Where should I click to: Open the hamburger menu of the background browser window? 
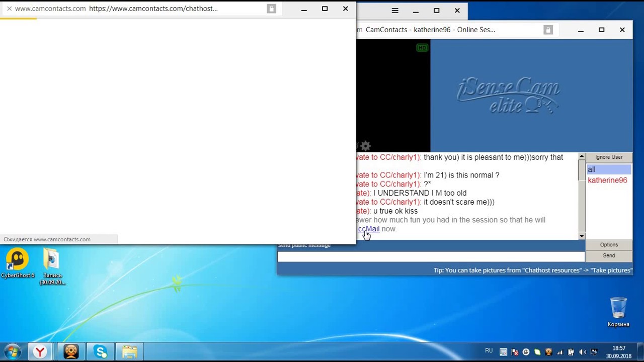click(395, 11)
